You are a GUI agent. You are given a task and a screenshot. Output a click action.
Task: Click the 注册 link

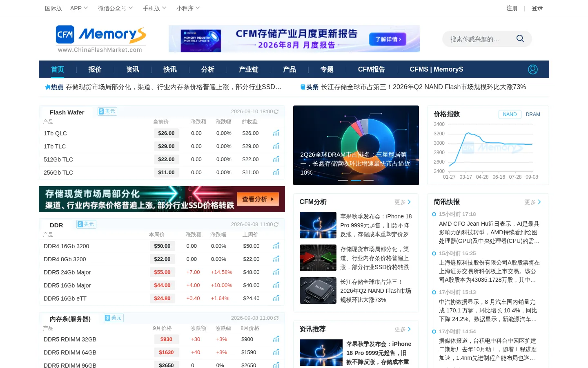click(x=512, y=8)
